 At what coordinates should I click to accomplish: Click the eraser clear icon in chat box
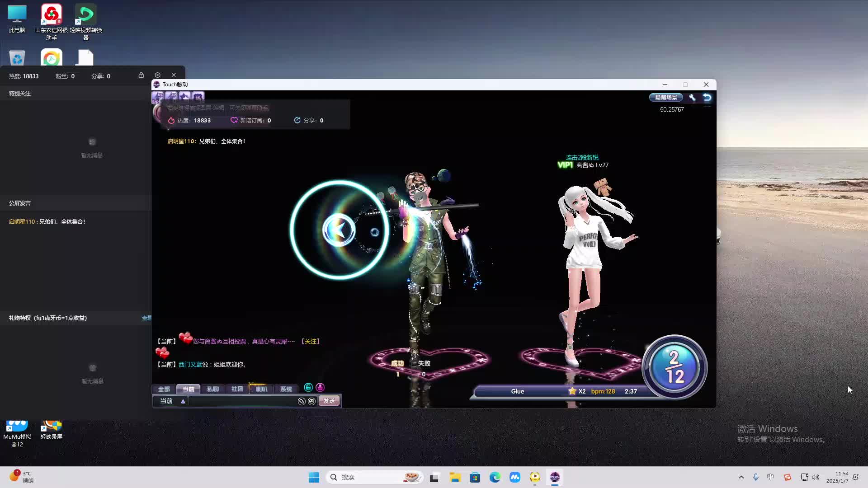click(302, 401)
